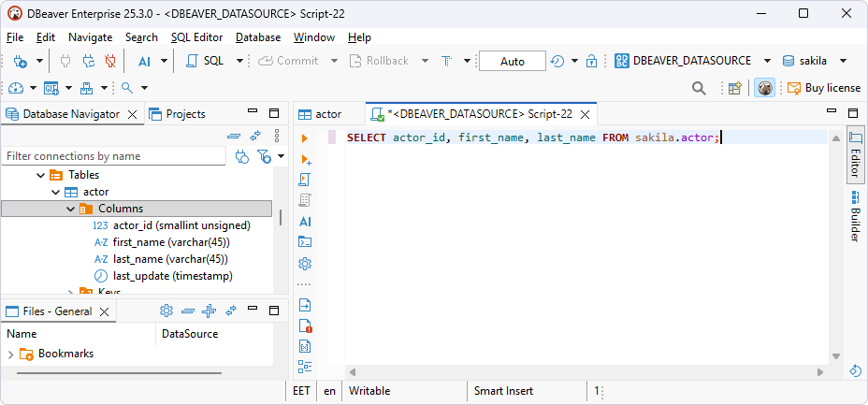Open the File menu

coord(15,37)
